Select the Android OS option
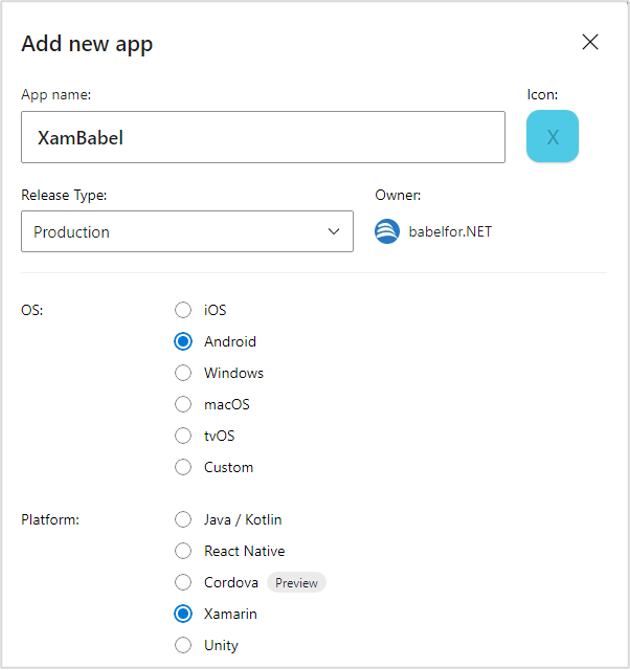Image resolution: width=630 pixels, height=670 pixels. (x=183, y=341)
